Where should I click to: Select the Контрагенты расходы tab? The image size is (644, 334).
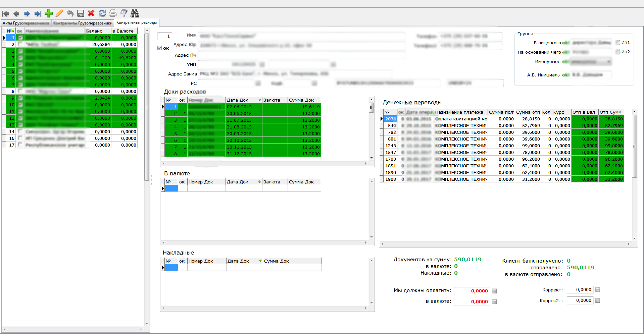pyautogui.click(x=137, y=23)
